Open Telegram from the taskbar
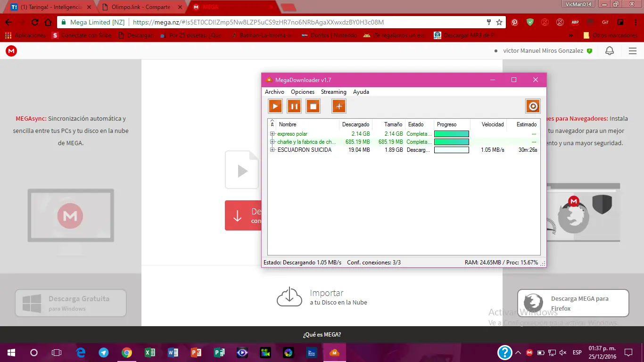Screen dimensions: 644x362 (x=104, y=353)
